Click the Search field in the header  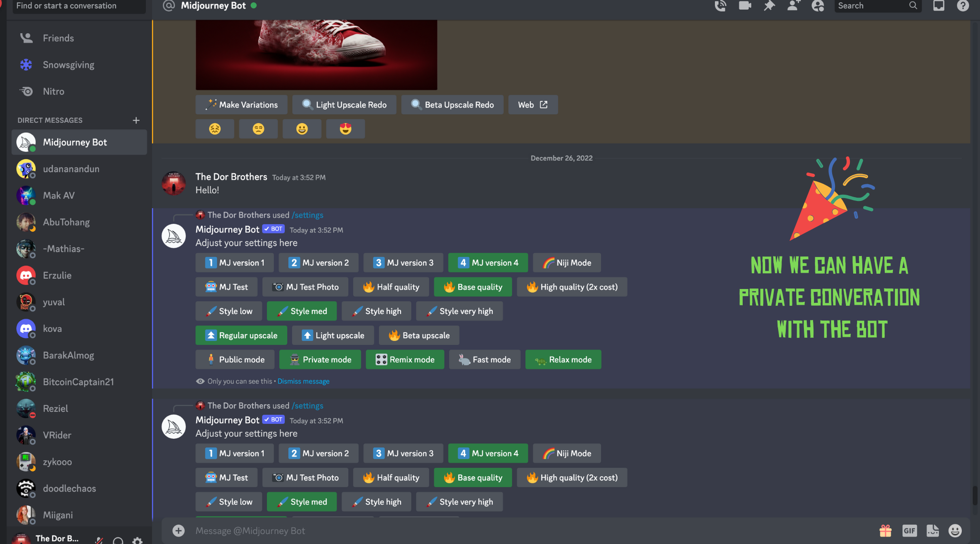pos(878,6)
